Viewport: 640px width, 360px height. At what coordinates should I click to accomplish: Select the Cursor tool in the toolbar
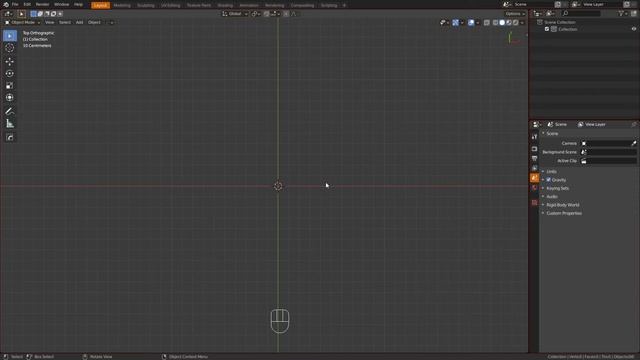10,48
